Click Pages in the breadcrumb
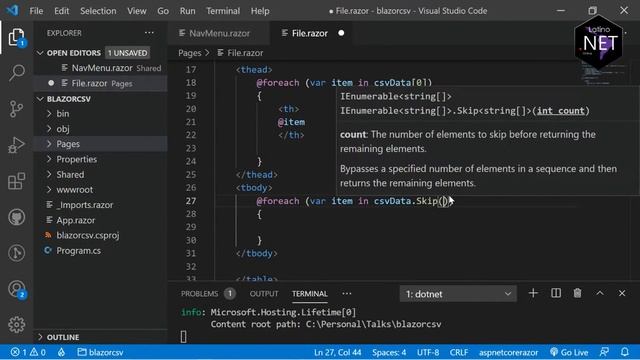Image resolution: width=640 pixels, height=360 pixels. click(190, 53)
